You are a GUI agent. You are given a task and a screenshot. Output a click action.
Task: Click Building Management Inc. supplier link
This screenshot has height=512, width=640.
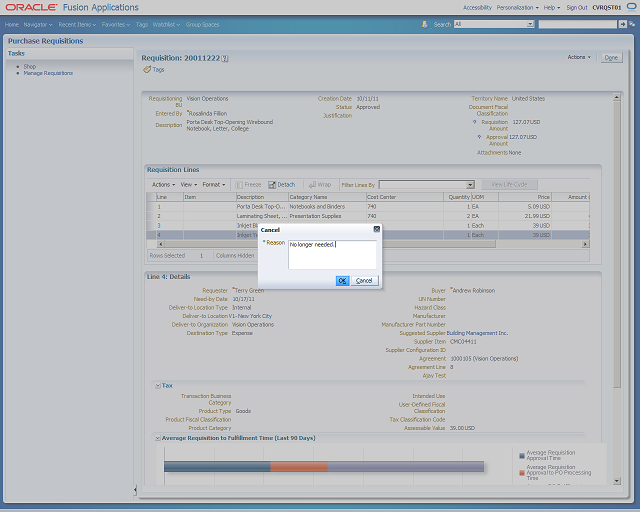(477, 333)
